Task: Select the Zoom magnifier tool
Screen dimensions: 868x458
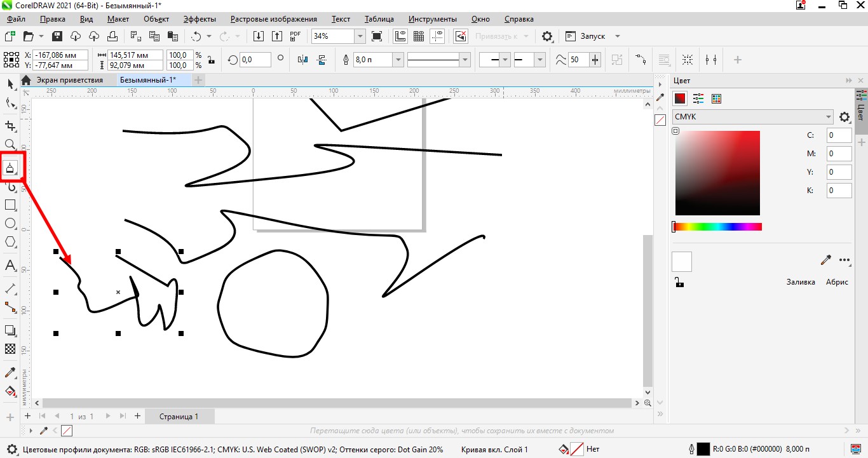Action: 10,145
